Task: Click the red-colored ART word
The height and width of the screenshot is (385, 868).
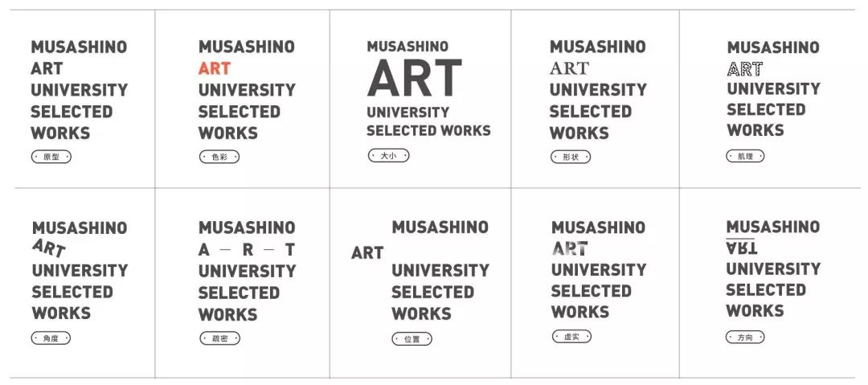Action: click(x=215, y=68)
